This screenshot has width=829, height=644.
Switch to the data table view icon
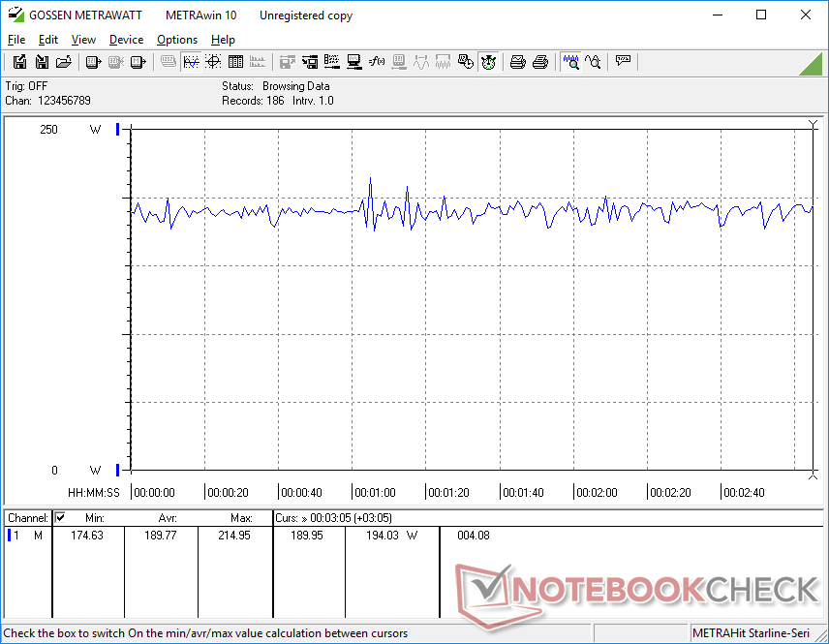(235, 62)
